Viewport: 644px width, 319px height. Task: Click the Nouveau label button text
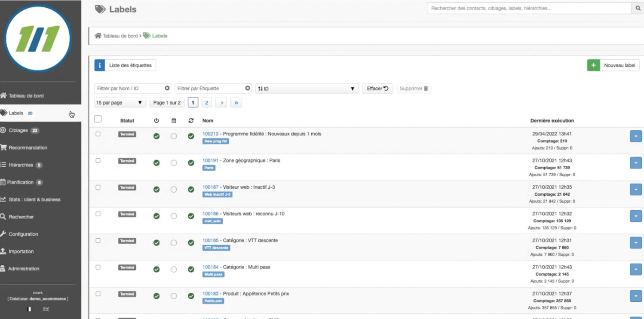[x=619, y=65]
